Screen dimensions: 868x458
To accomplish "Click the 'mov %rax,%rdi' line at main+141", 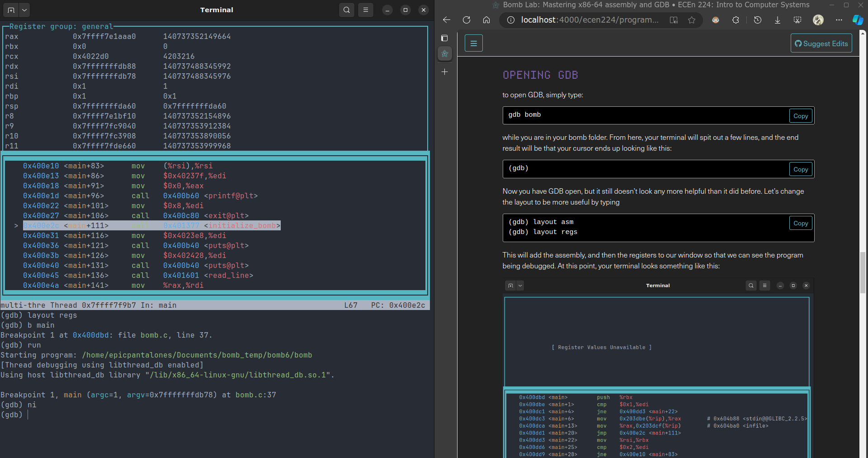I will pos(113,285).
